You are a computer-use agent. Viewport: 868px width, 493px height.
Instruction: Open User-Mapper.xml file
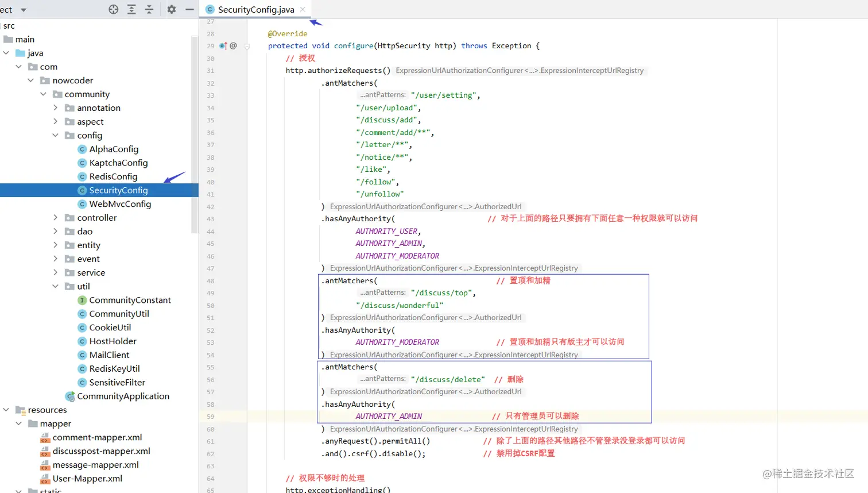tap(87, 479)
